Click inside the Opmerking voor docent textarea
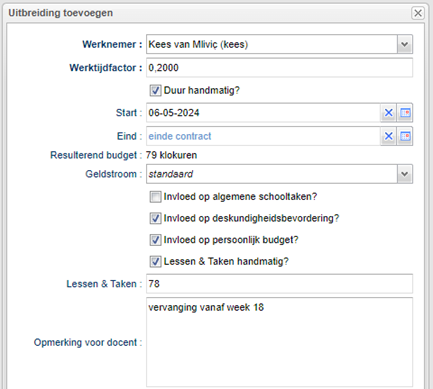 tap(279, 342)
